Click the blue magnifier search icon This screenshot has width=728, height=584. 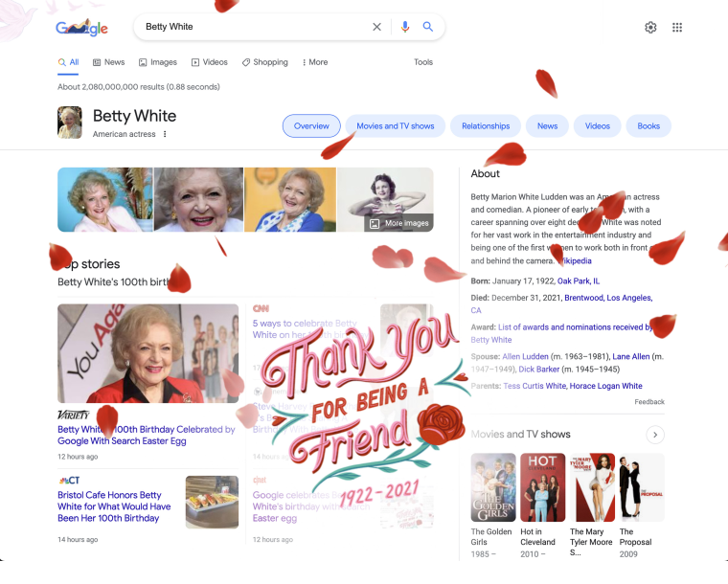(428, 27)
